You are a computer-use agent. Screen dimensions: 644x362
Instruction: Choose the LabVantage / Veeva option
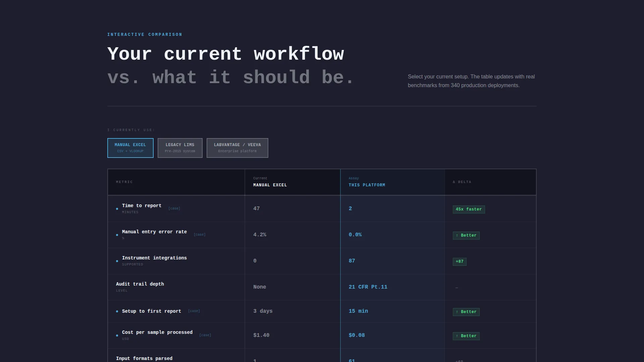tap(237, 148)
